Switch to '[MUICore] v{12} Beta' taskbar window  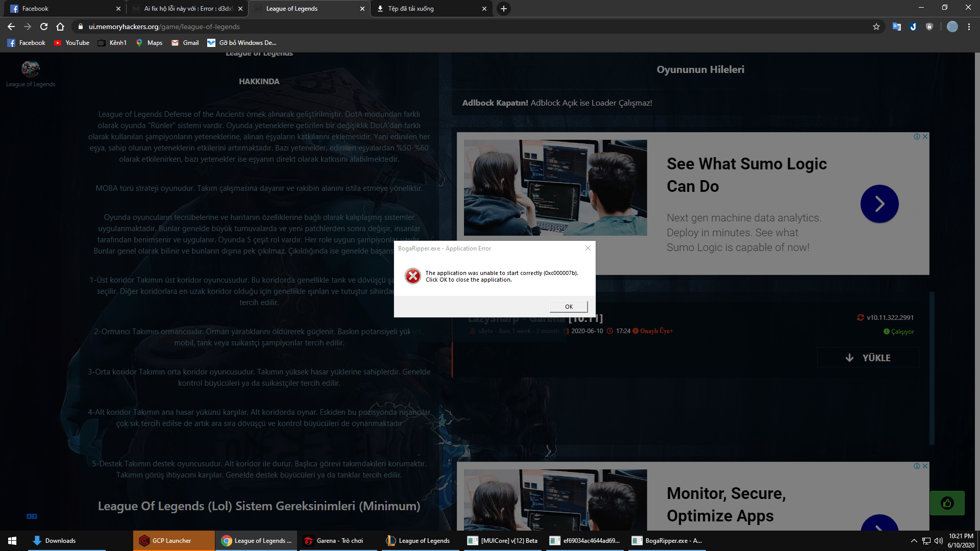click(503, 541)
